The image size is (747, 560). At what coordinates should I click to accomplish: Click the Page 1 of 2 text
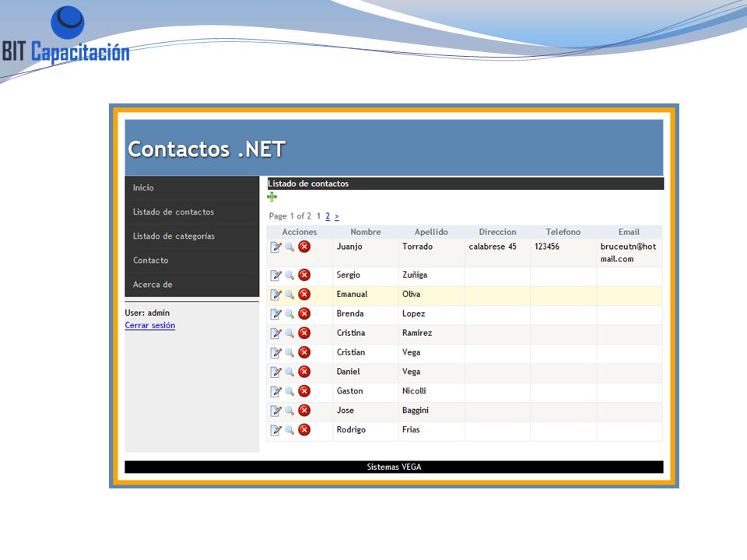(289, 216)
